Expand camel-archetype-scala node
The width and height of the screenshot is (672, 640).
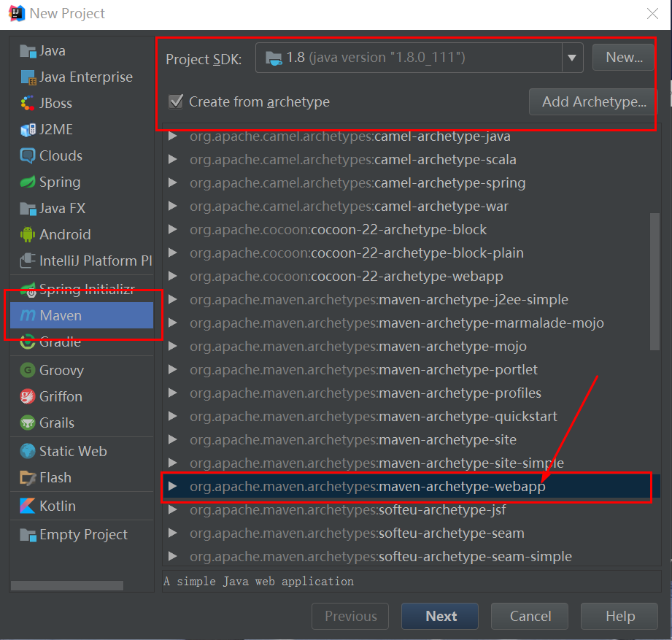click(x=173, y=160)
